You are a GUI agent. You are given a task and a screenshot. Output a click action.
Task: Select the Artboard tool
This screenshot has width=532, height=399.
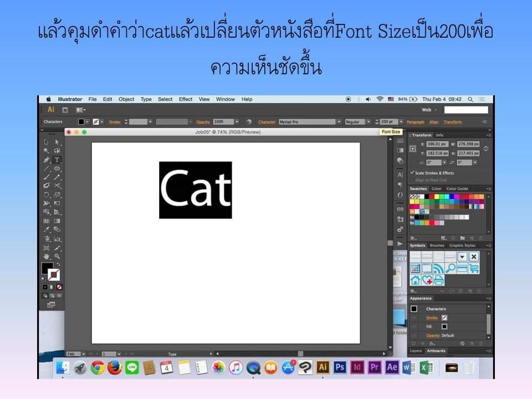coord(47,248)
